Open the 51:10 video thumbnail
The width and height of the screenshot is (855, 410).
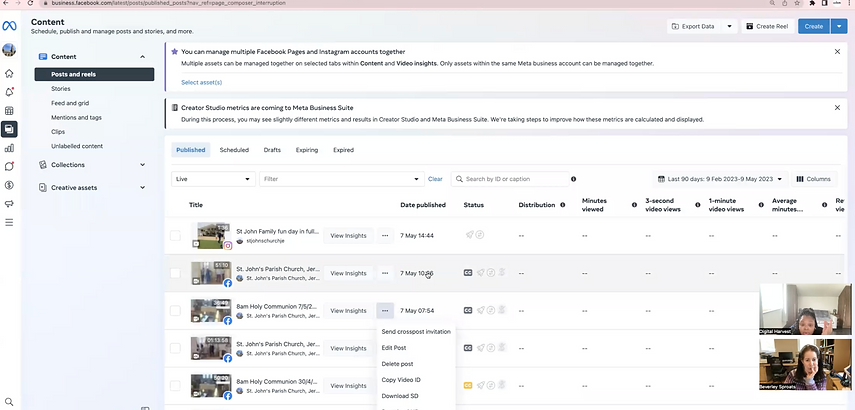[x=210, y=273]
